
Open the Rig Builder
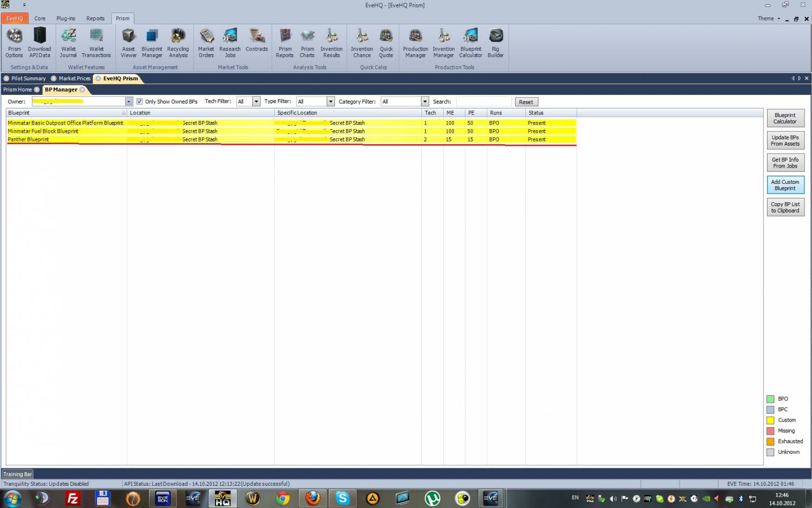click(x=496, y=43)
